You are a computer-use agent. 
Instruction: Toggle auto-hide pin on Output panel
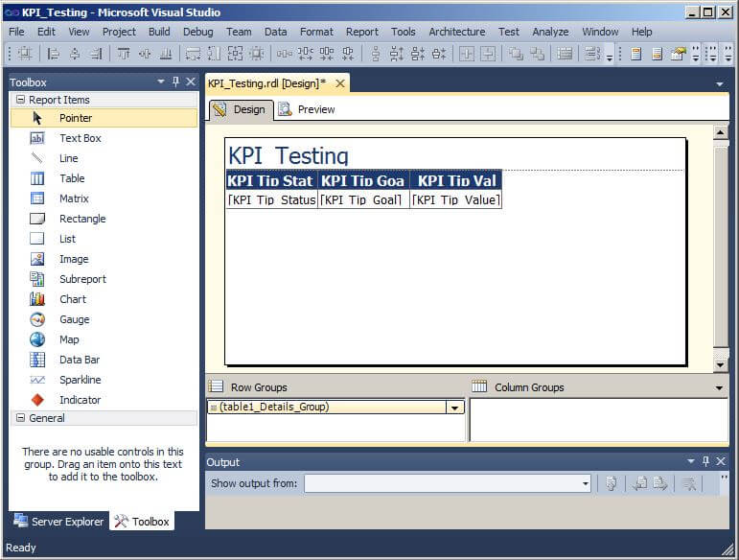(706, 461)
